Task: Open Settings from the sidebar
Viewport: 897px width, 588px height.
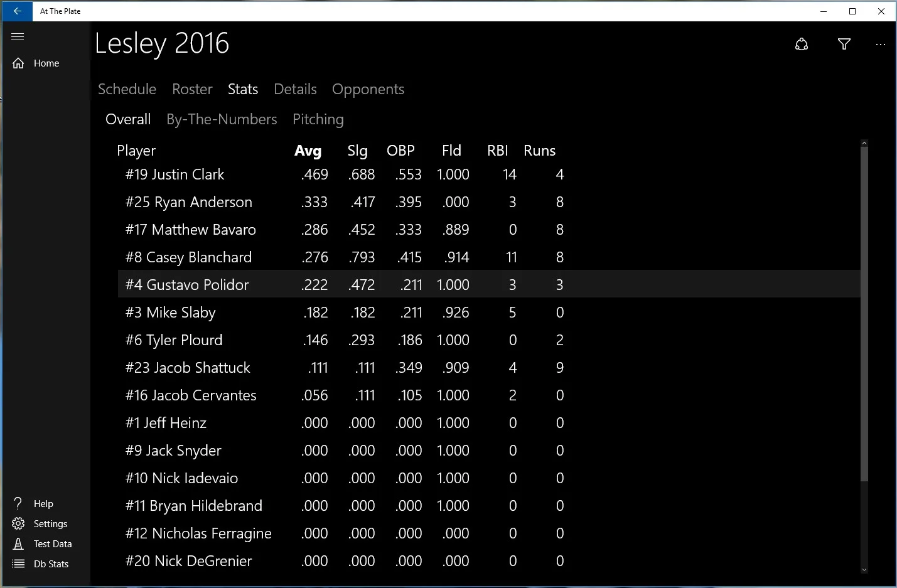Action: 50,524
